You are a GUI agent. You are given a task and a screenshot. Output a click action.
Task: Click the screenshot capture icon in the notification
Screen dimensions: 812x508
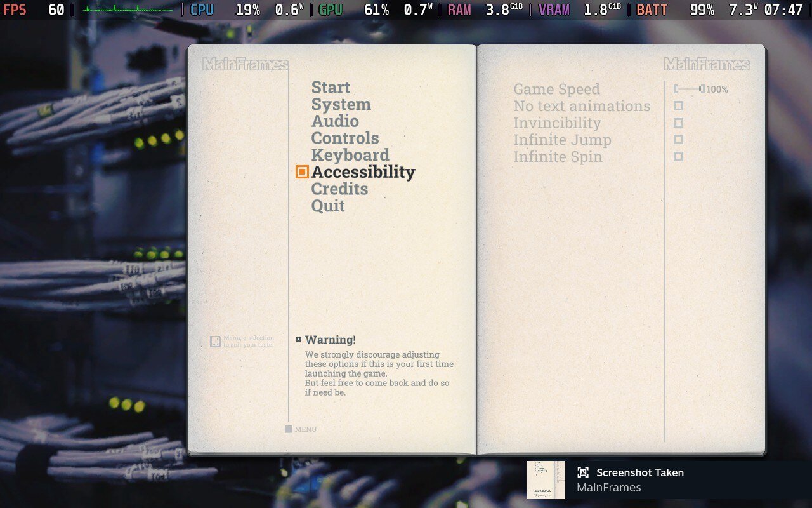coord(583,472)
